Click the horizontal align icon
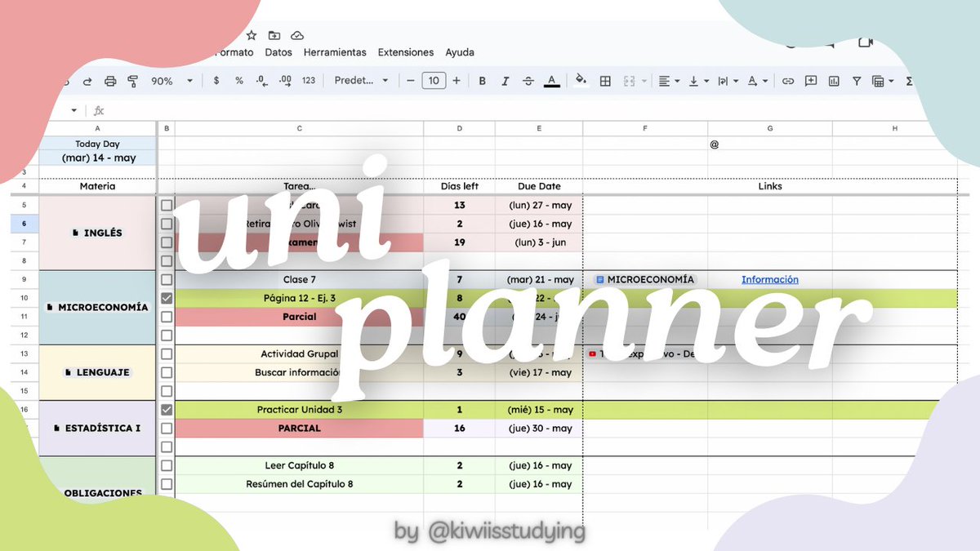The image size is (980, 551). 664,81
